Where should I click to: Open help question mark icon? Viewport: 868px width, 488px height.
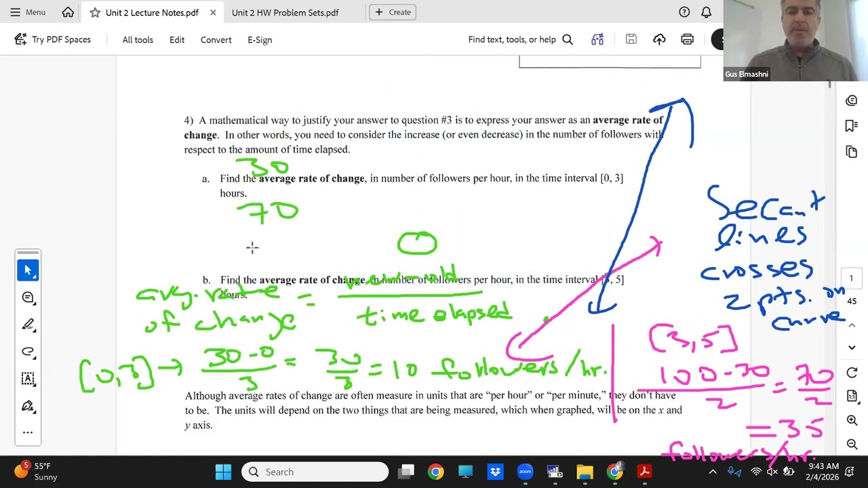pos(684,12)
